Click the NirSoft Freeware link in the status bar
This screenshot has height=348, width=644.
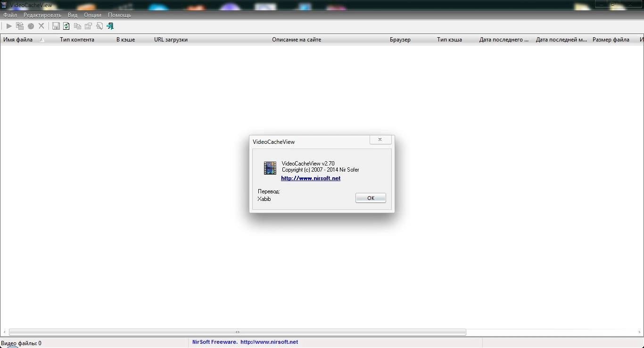pyautogui.click(x=245, y=342)
